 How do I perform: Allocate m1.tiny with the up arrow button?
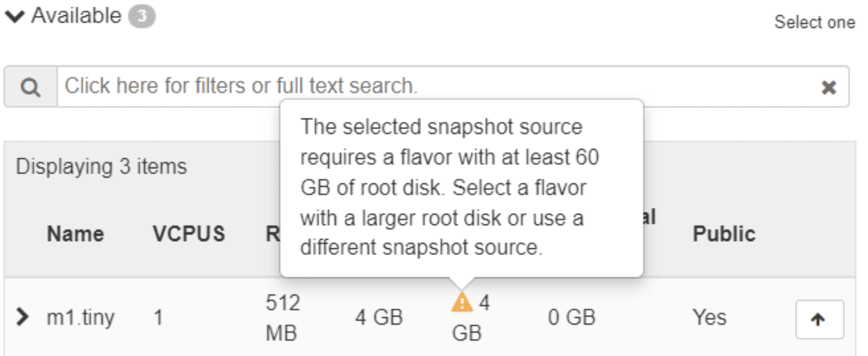point(819,319)
